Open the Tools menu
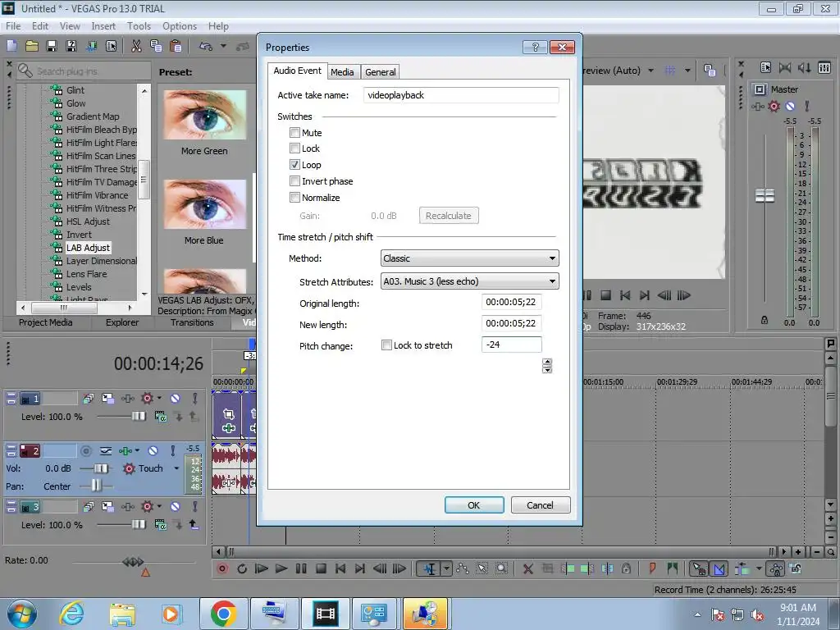Screen dimensions: 840x630 click(x=139, y=25)
